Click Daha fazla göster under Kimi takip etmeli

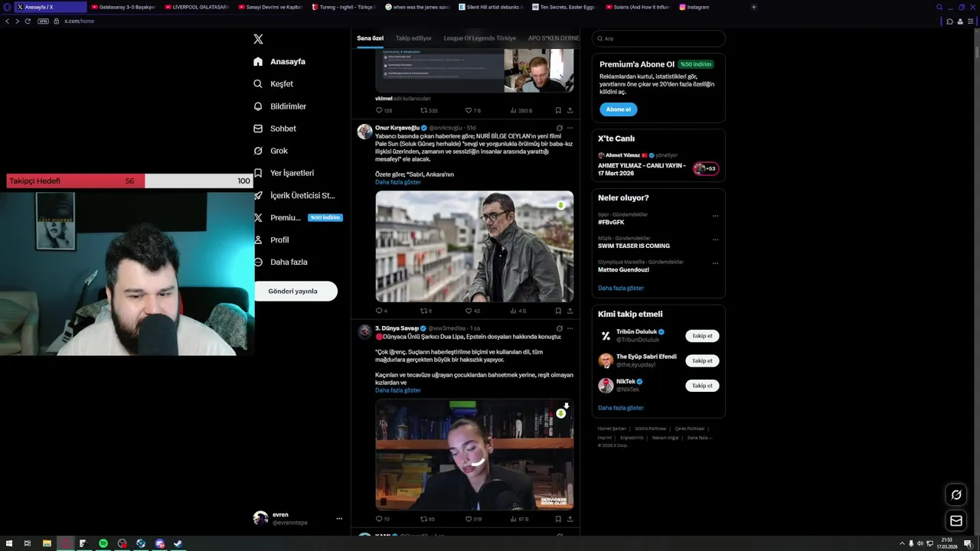(621, 408)
